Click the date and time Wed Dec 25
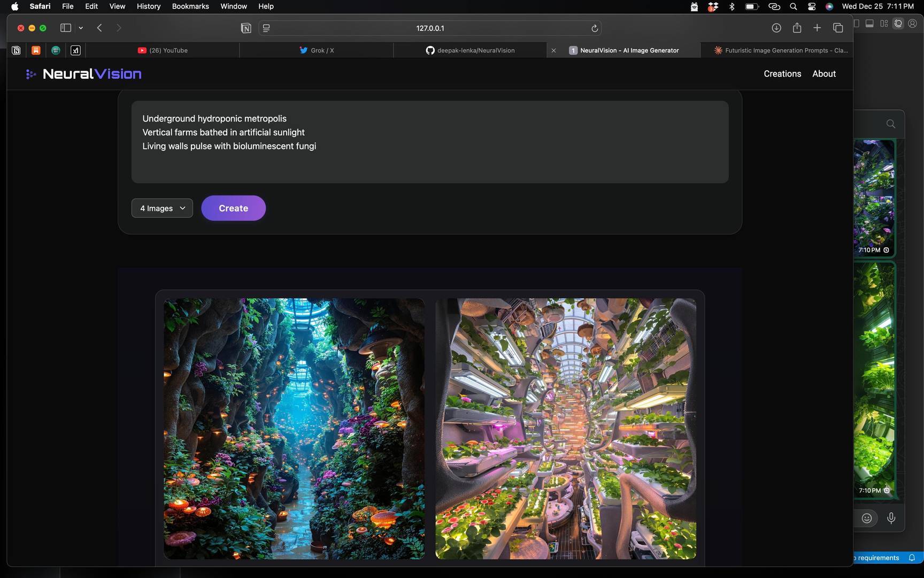924x578 pixels. [x=877, y=6]
